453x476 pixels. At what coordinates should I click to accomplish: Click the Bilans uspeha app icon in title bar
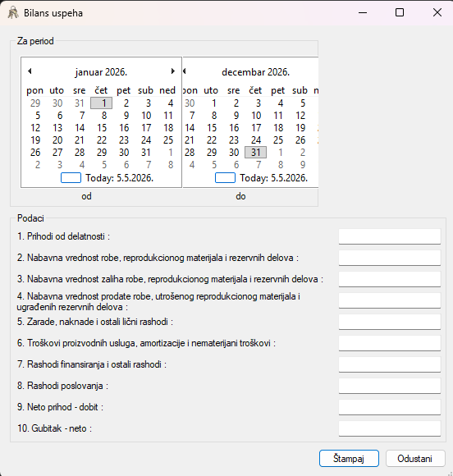13,13
